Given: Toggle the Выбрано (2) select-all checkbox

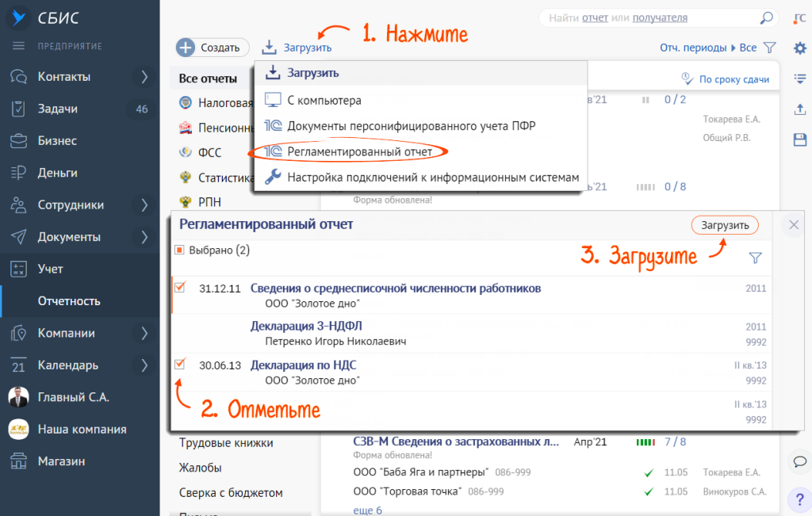Looking at the screenshot, I should (x=180, y=250).
